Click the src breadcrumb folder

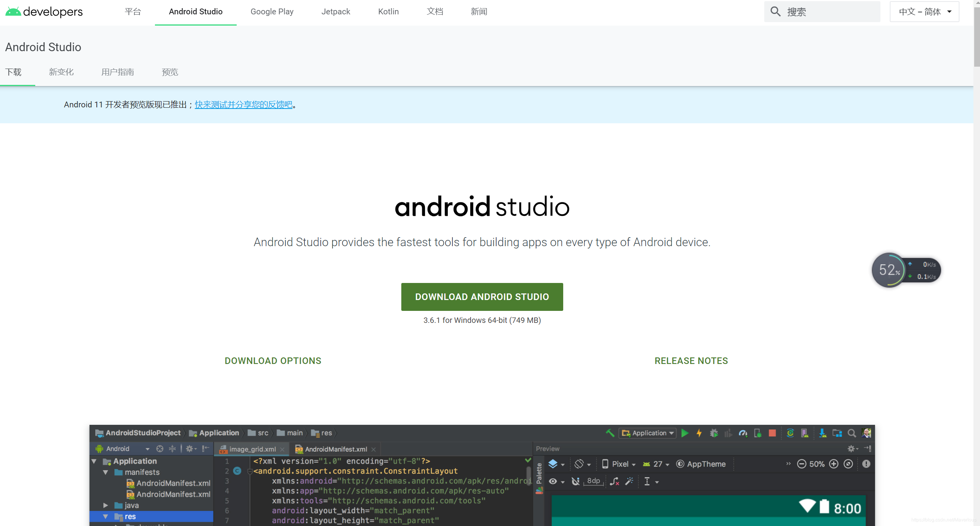258,433
